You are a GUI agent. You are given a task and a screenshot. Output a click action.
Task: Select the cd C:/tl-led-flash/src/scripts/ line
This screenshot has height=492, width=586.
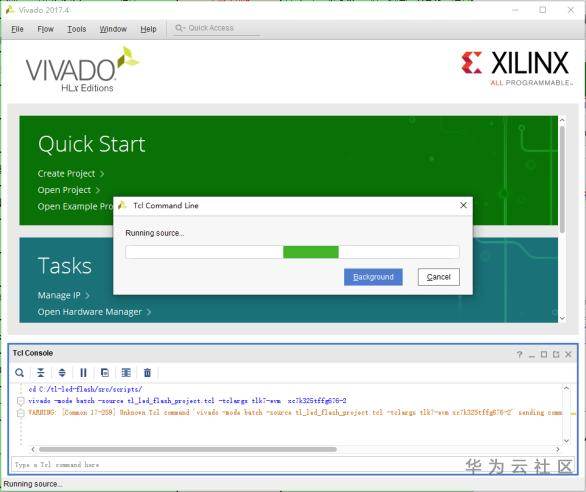85,389
